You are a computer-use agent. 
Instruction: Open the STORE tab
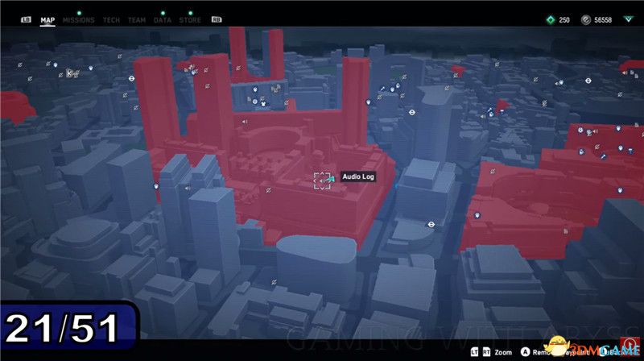point(190,20)
